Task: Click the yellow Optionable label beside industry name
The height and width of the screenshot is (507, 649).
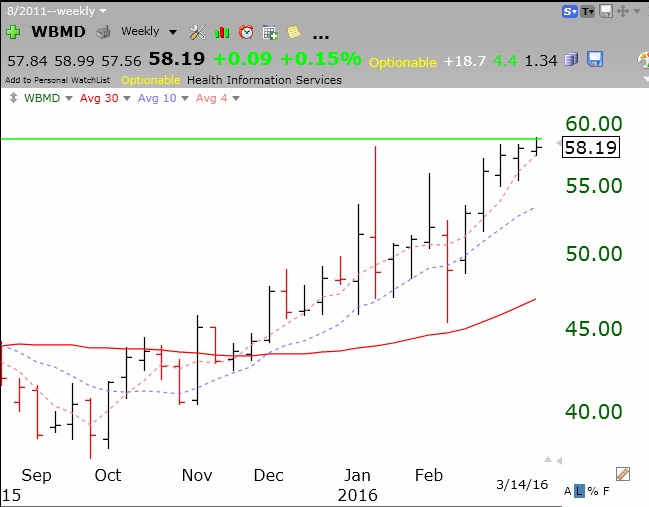Action: (151, 80)
